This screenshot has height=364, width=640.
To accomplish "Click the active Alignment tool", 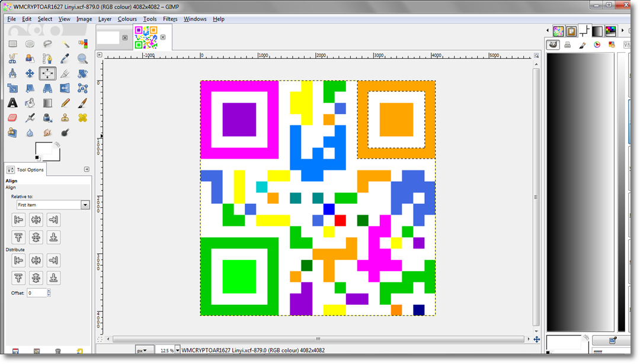I will click(x=47, y=73).
